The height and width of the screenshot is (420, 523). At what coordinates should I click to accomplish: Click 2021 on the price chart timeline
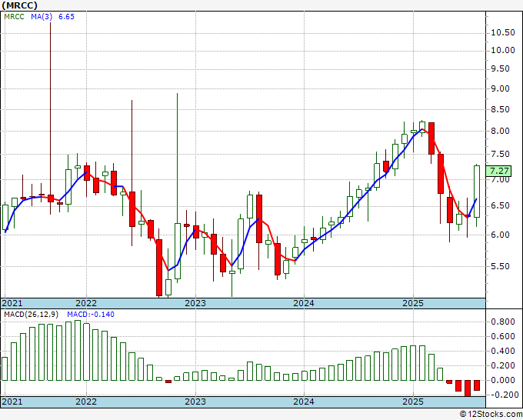tap(12, 303)
